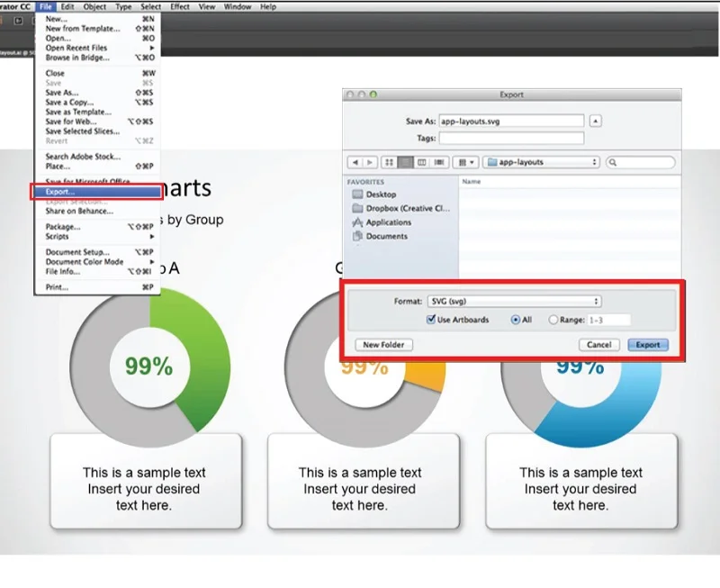Choose New from Template... menu item
Viewport: 720px width, 588px height.
click(97, 29)
